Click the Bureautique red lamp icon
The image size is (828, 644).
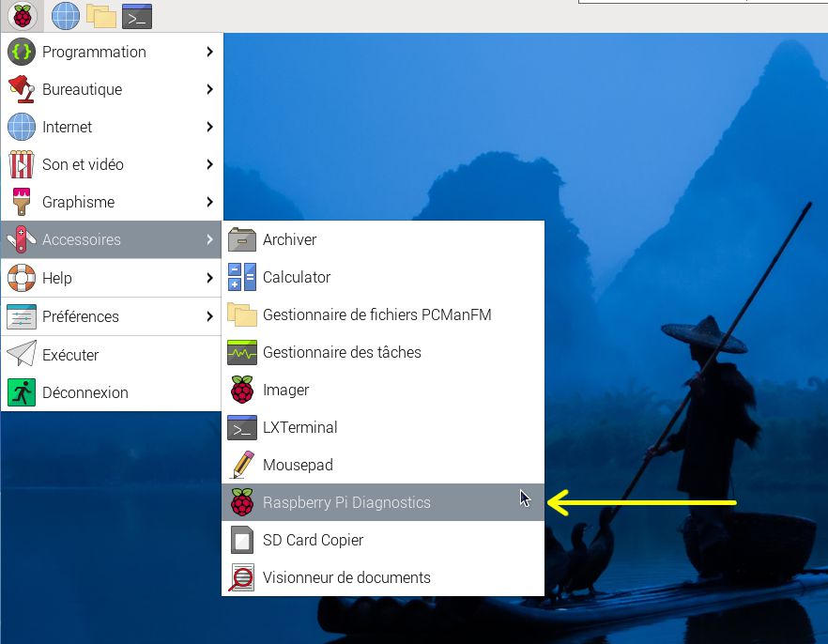[x=21, y=89]
